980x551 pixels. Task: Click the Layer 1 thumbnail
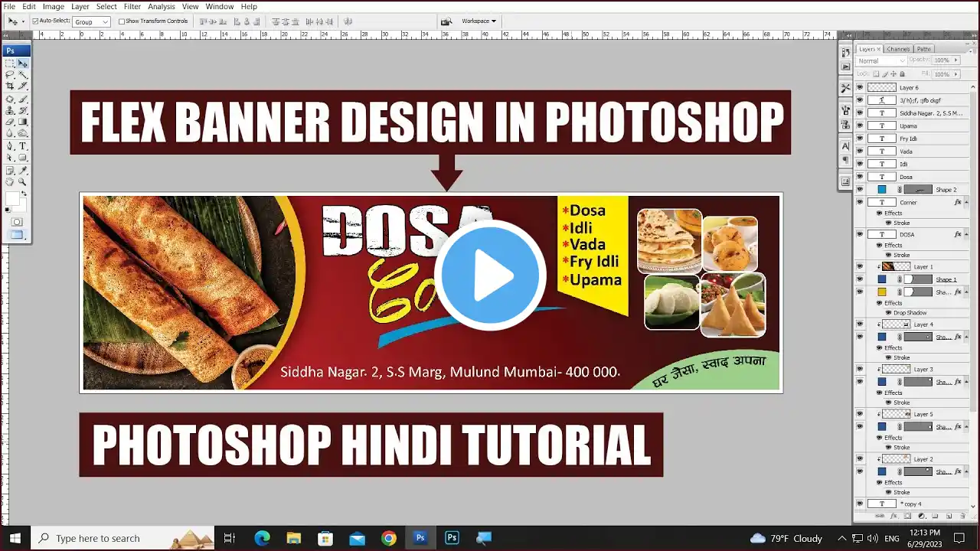click(x=896, y=266)
